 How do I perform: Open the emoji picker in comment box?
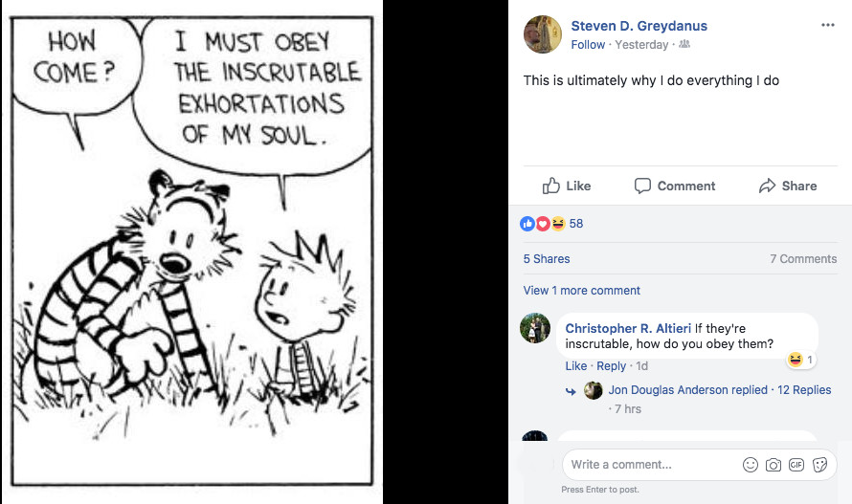pos(750,465)
